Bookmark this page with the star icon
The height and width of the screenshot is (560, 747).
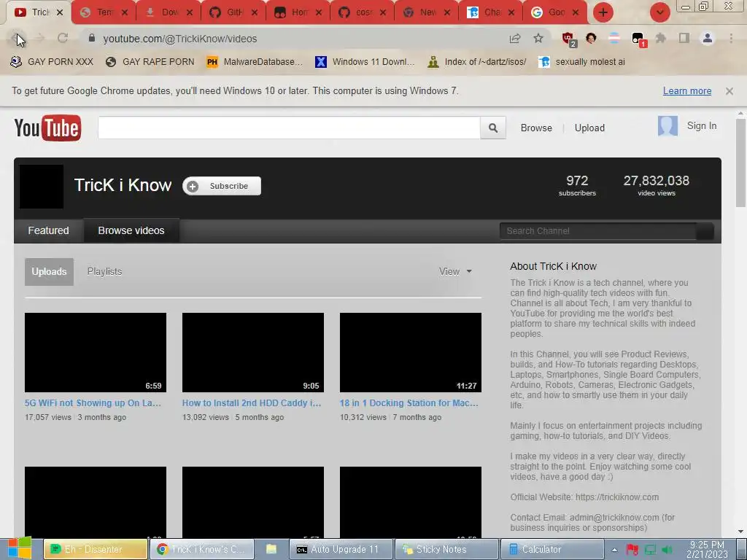tap(538, 38)
